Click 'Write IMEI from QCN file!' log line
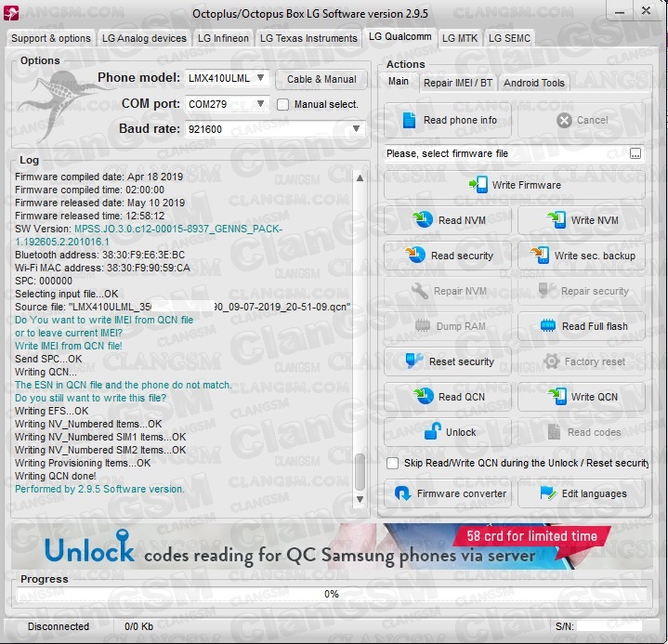The height and width of the screenshot is (644, 668). 69,346
